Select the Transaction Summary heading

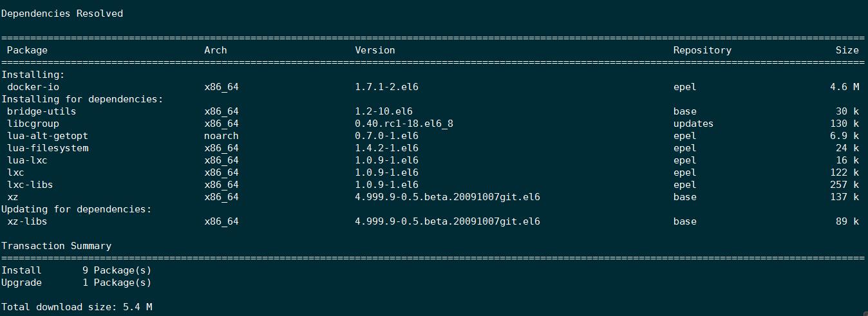tap(56, 246)
